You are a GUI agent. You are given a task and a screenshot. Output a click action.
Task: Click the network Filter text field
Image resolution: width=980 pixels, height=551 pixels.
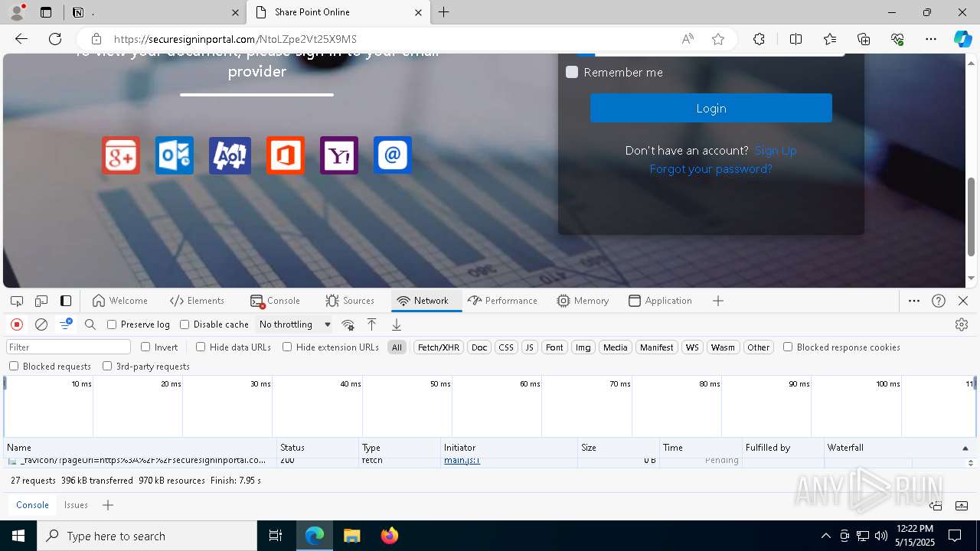[69, 347]
